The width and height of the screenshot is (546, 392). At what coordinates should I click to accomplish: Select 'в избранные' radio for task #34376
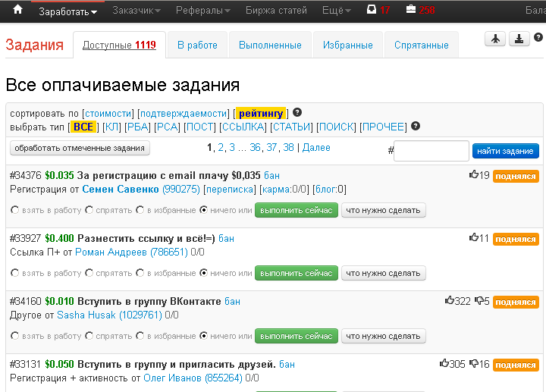(x=140, y=210)
